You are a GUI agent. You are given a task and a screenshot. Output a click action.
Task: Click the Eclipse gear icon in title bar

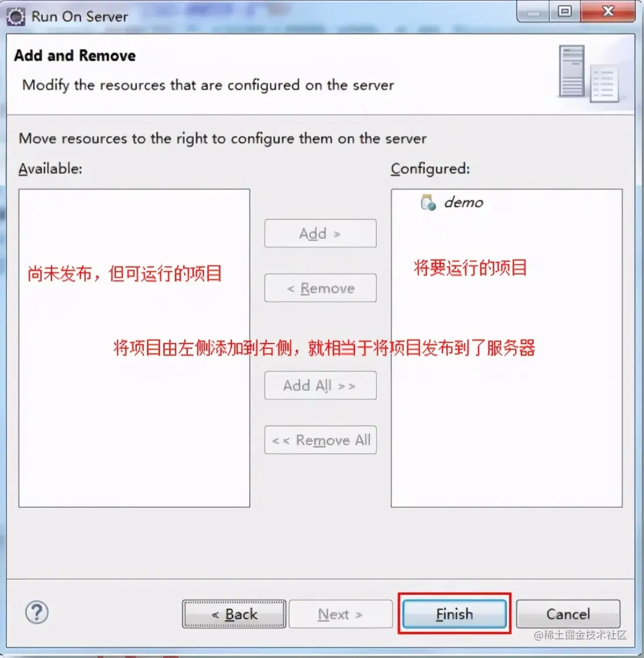16,16
